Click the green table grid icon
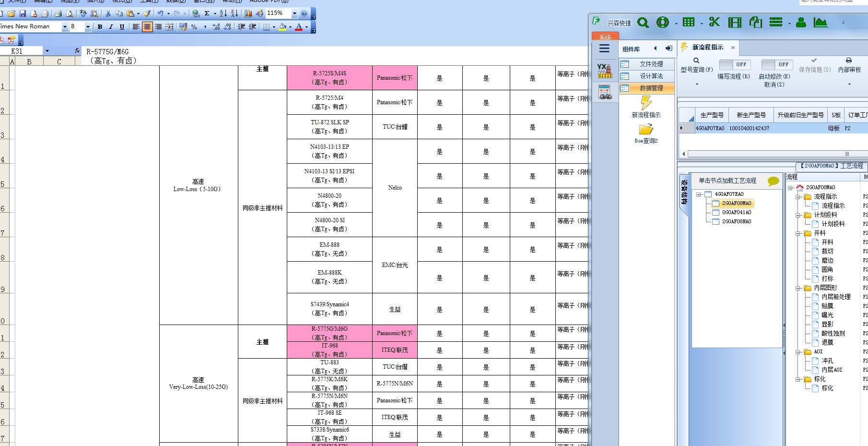 (x=689, y=22)
